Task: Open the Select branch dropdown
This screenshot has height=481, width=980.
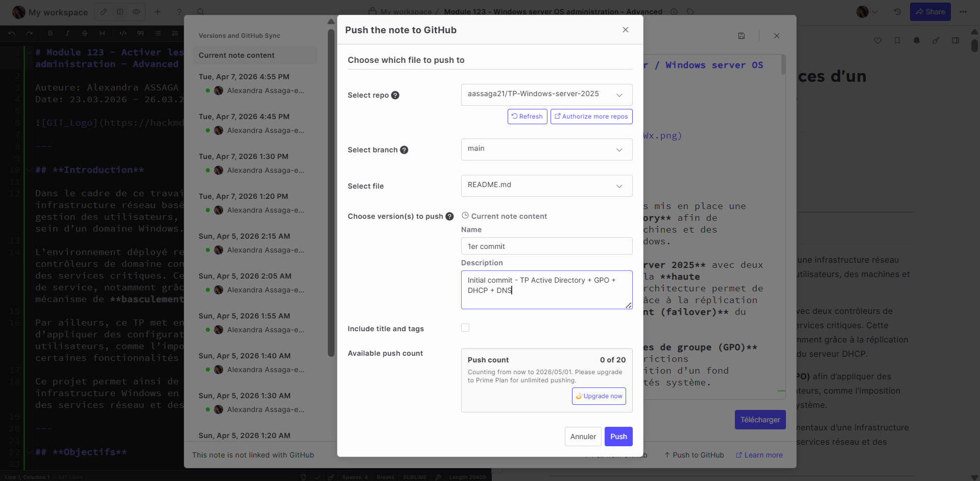Action: (x=546, y=149)
